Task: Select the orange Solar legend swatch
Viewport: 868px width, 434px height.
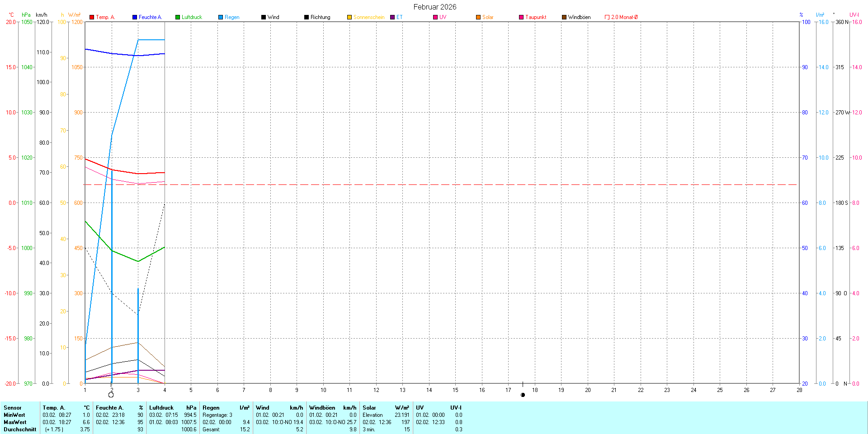Action: [478, 17]
